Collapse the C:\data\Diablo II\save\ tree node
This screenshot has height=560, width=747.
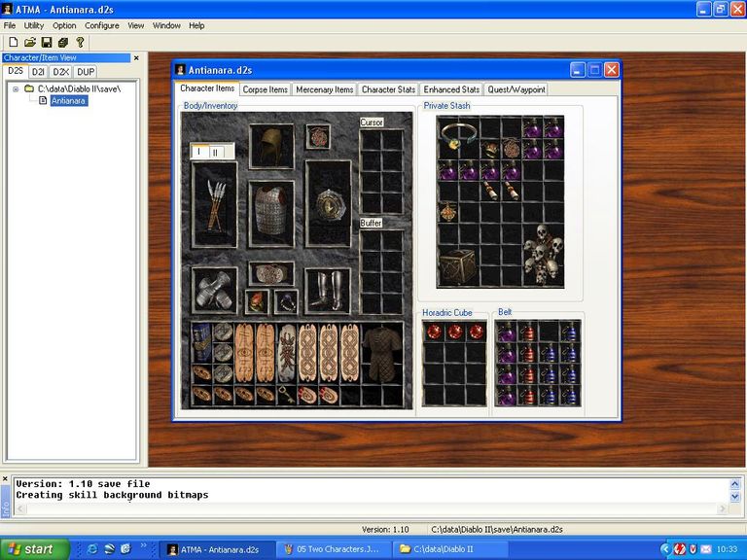[16, 89]
